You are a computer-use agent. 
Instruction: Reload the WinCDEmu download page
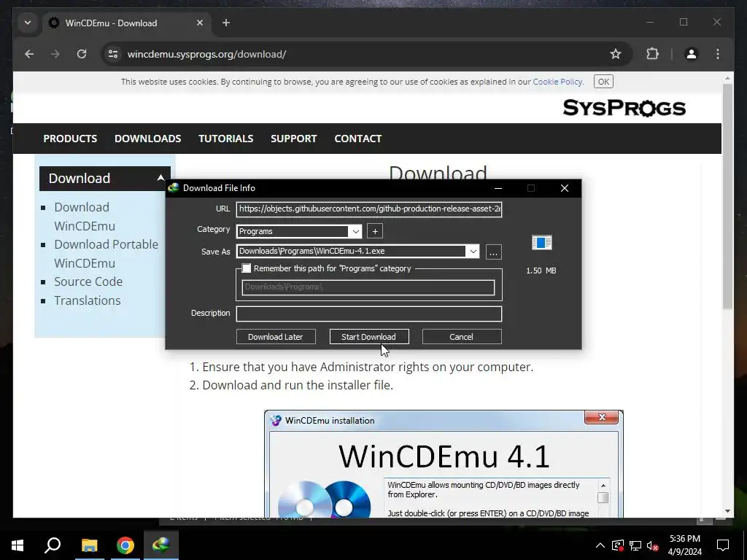tap(82, 54)
